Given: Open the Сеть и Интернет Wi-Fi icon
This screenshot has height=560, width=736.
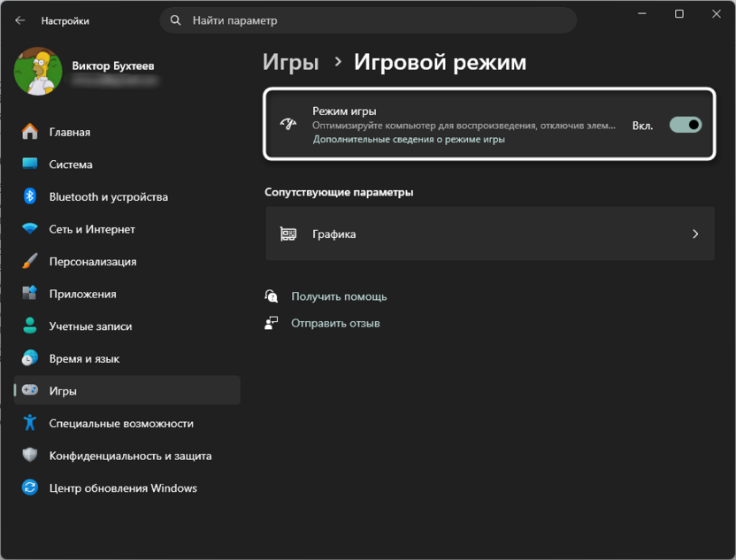Looking at the screenshot, I should [30, 228].
